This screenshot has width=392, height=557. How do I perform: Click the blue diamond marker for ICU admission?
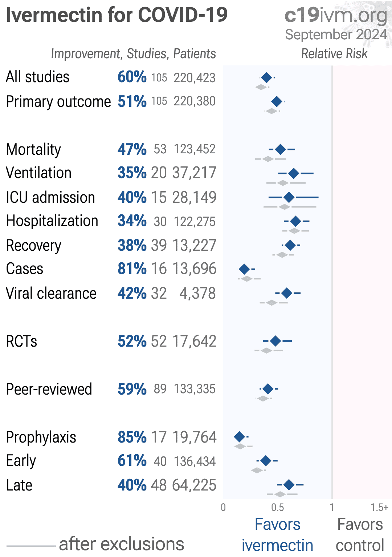coord(289,197)
